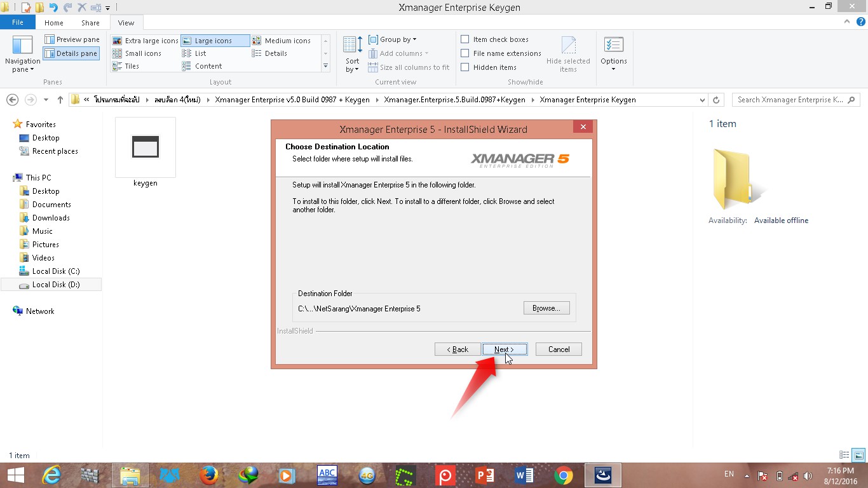Switch to details view via status bar icon

(x=844, y=455)
